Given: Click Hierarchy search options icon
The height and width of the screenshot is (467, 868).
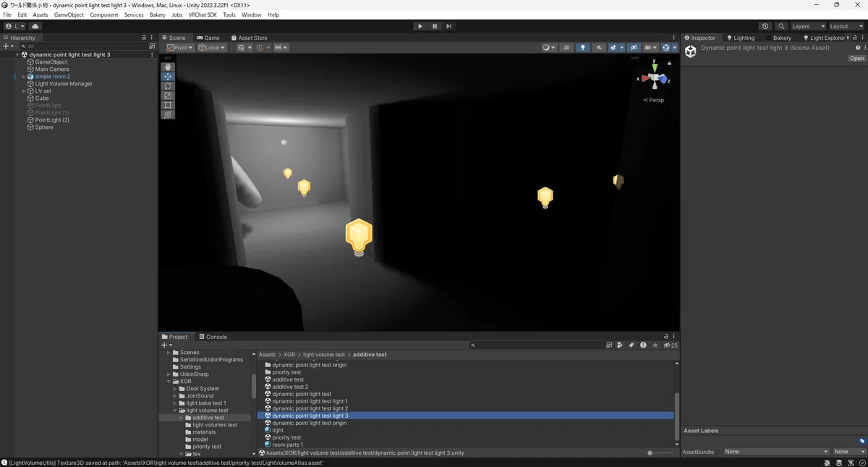Looking at the screenshot, I should [152, 46].
